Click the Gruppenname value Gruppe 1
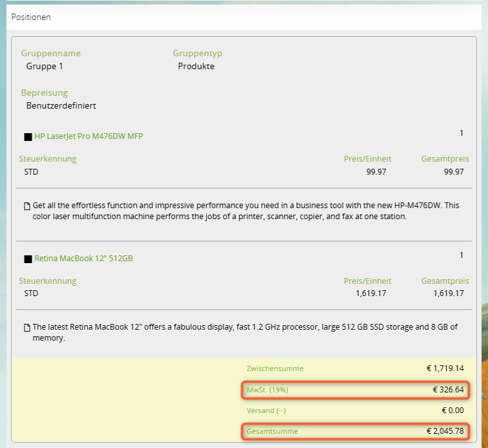488x448 pixels. pos(45,67)
